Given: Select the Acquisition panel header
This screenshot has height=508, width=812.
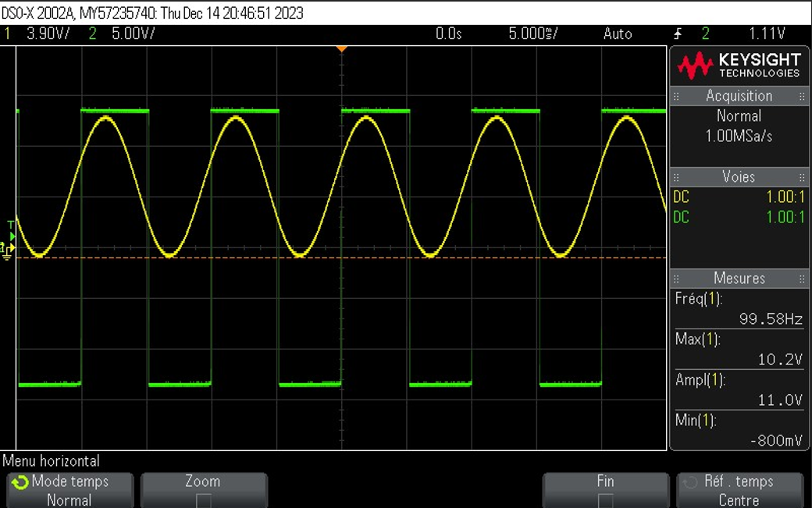Looking at the screenshot, I should tap(739, 95).
